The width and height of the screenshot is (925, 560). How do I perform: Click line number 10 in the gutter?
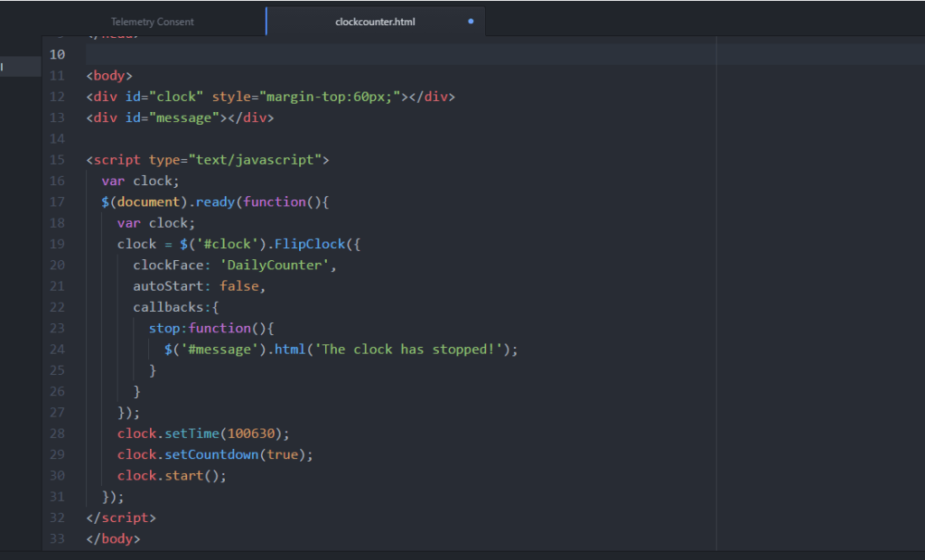(x=57, y=54)
